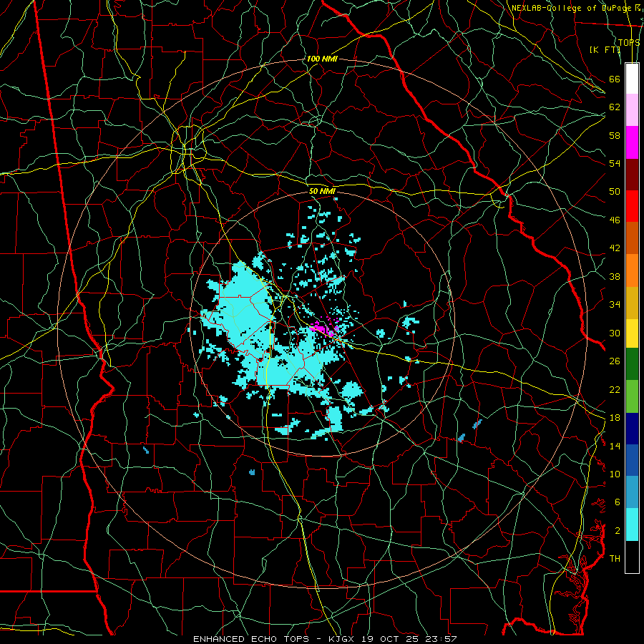Click the navy blue legend swatch
Image resolution: width=644 pixels, height=644 pixels.
coord(632,429)
